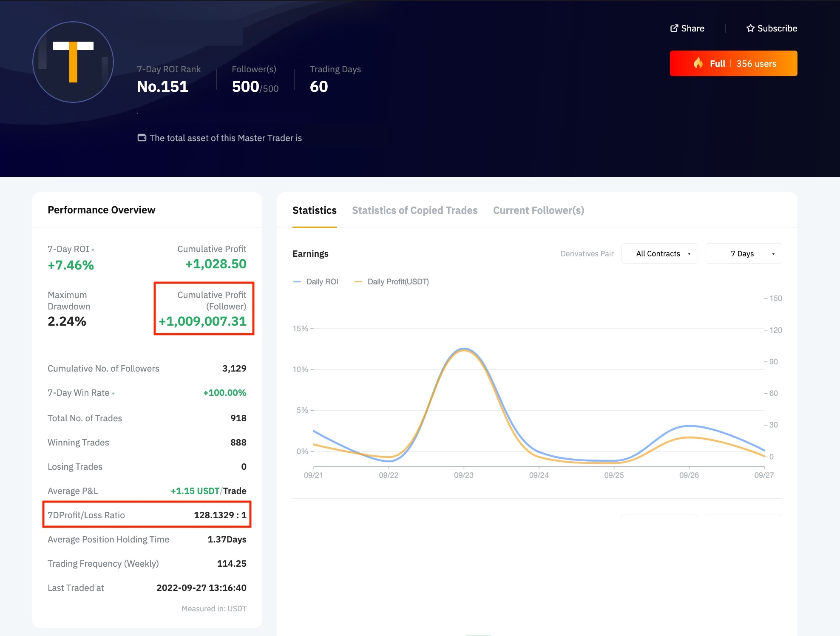
Task: Click the +100.00% win rate value
Action: (x=224, y=393)
